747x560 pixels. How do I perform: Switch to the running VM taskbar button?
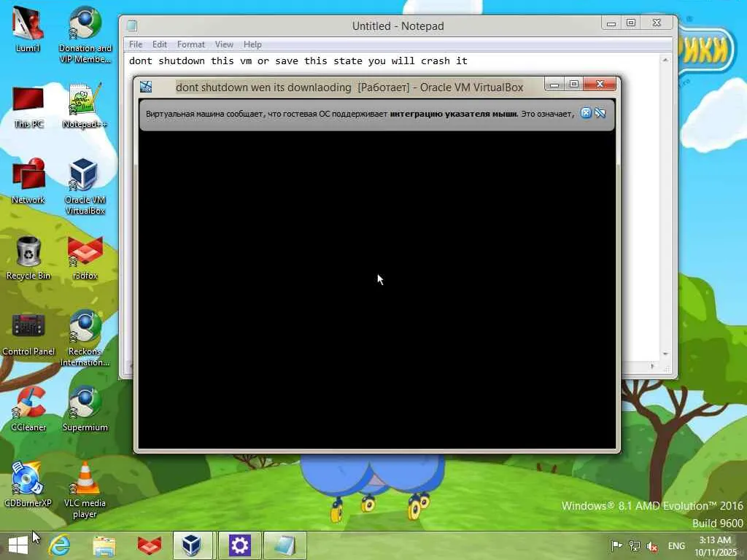click(x=239, y=545)
